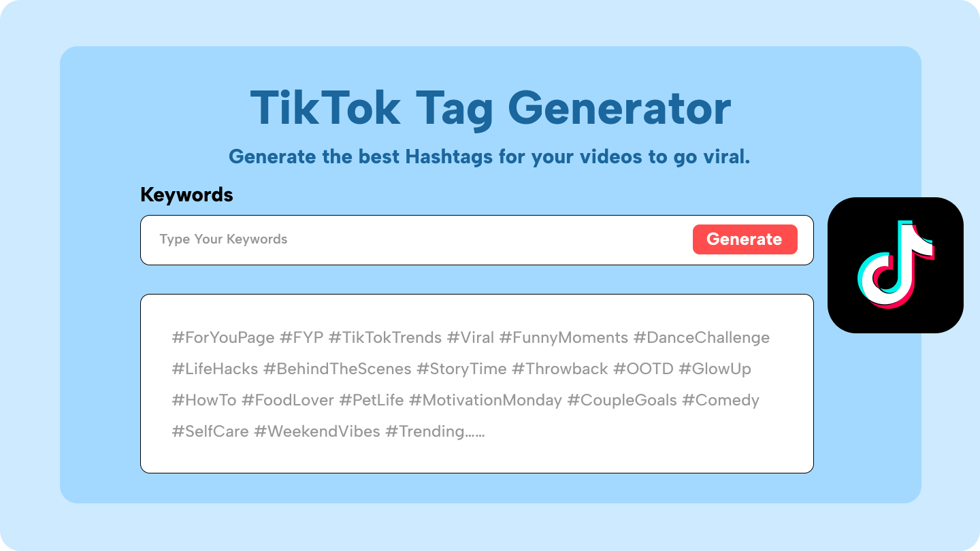The image size is (980, 551).
Task: Choose the #WeekendVibes hashtag
Action: coord(317,432)
